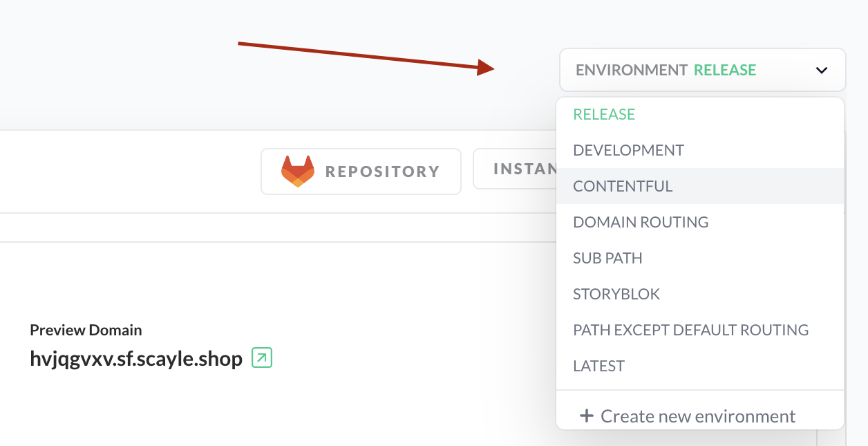Click the GitLab fox logo icon
Screen dimensions: 868x446
tap(297, 171)
